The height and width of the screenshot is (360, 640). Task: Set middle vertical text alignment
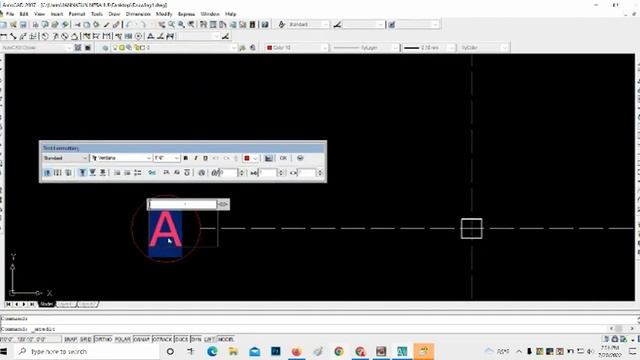(93, 173)
